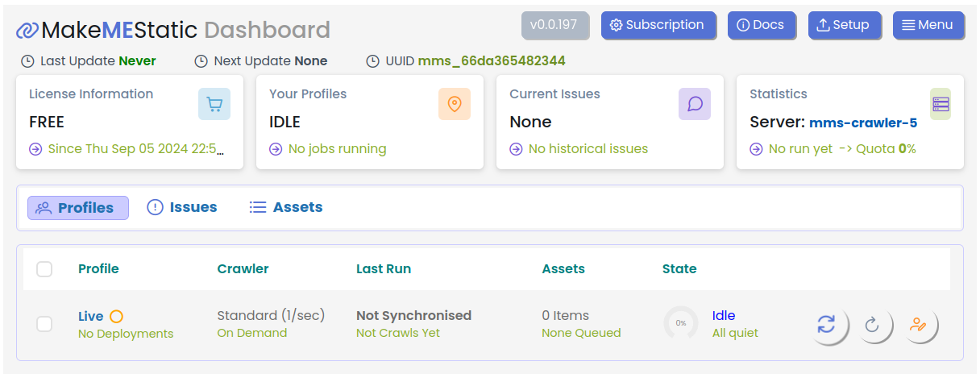Click the Setup upload button
The height and width of the screenshot is (378, 980).
tap(845, 25)
